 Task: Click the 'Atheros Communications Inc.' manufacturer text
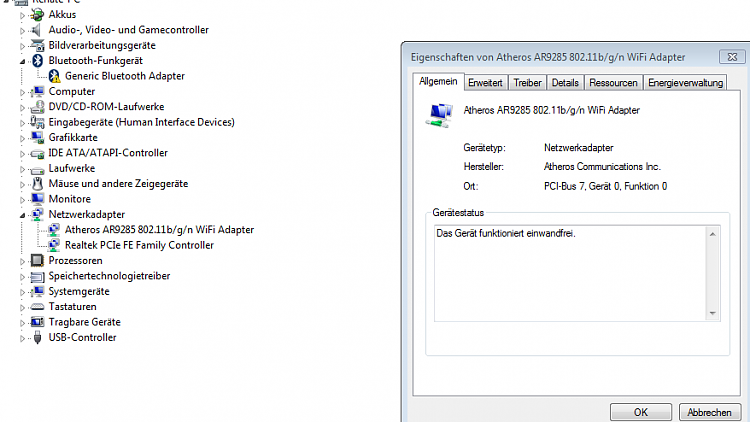(602, 167)
